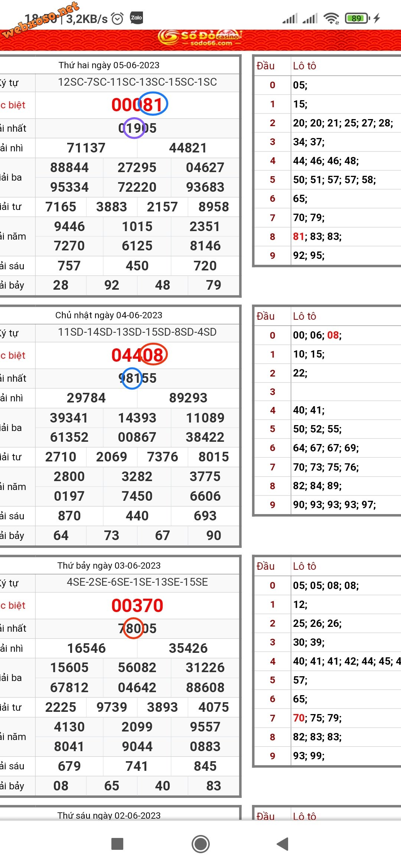Select third prize number 88844
Screen dimensions: 401x868
[x=69, y=168]
